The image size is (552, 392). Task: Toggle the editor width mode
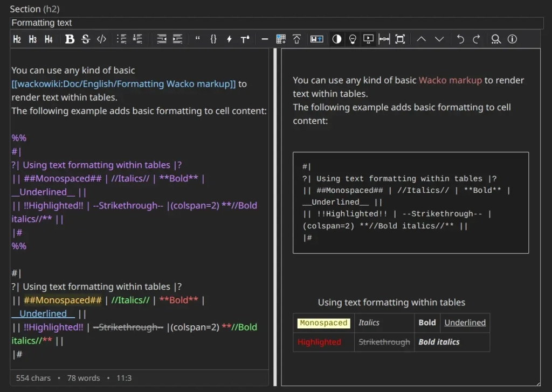pyautogui.click(x=384, y=39)
